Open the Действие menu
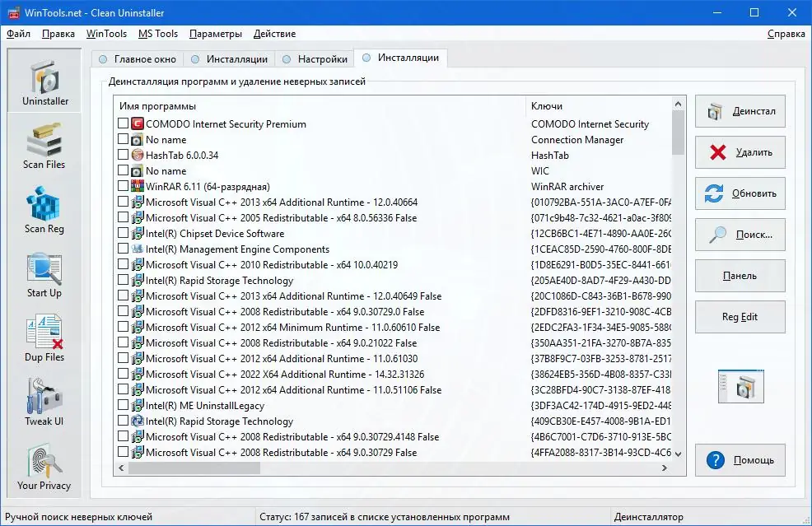The height and width of the screenshot is (526, 812). [x=274, y=34]
